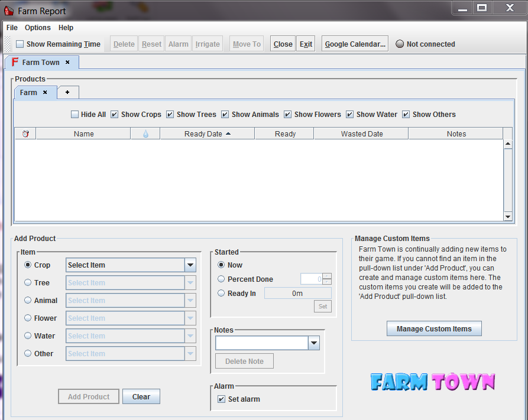Screen dimensions: 528x420
Task: Click the Farm Town logo image
Action: [x=433, y=382]
